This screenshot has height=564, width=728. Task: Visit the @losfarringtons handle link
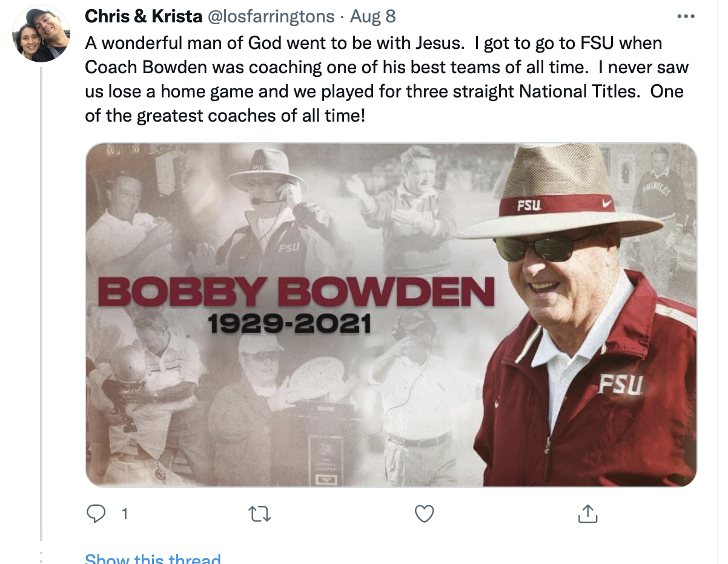point(271,16)
